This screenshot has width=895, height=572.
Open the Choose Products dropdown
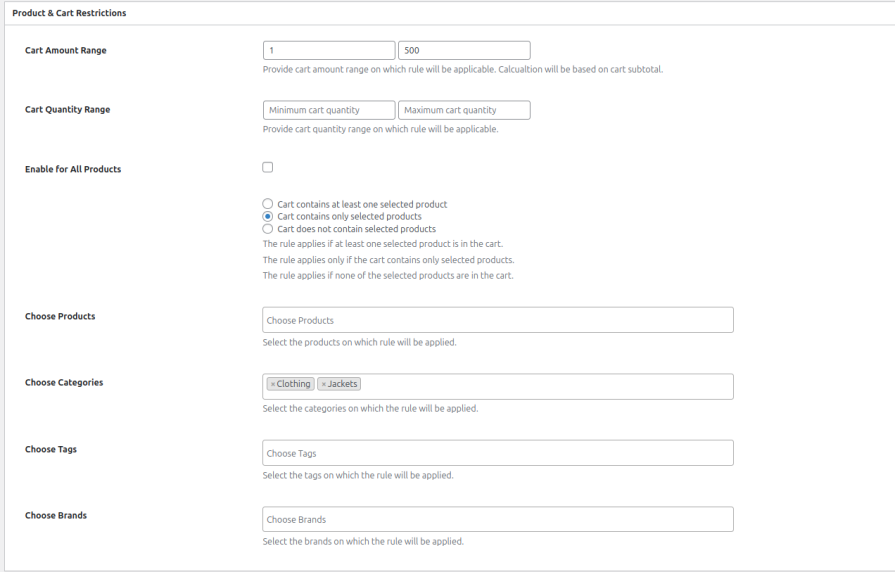click(497, 320)
